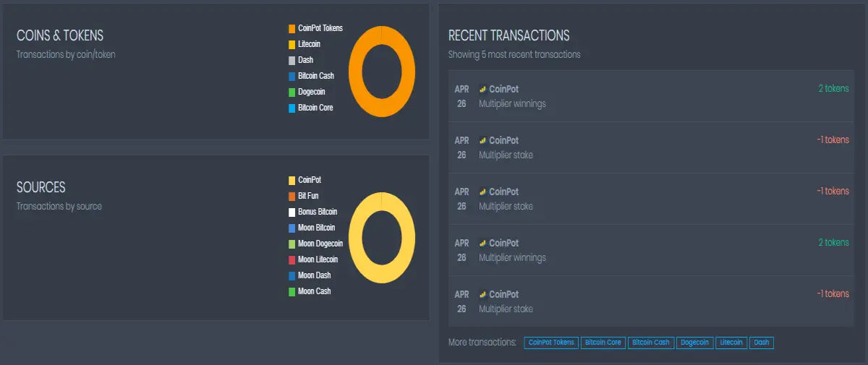868x365 pixels.
Task: Toggle the Dogecoin legend label
Action: pos(312,92)
